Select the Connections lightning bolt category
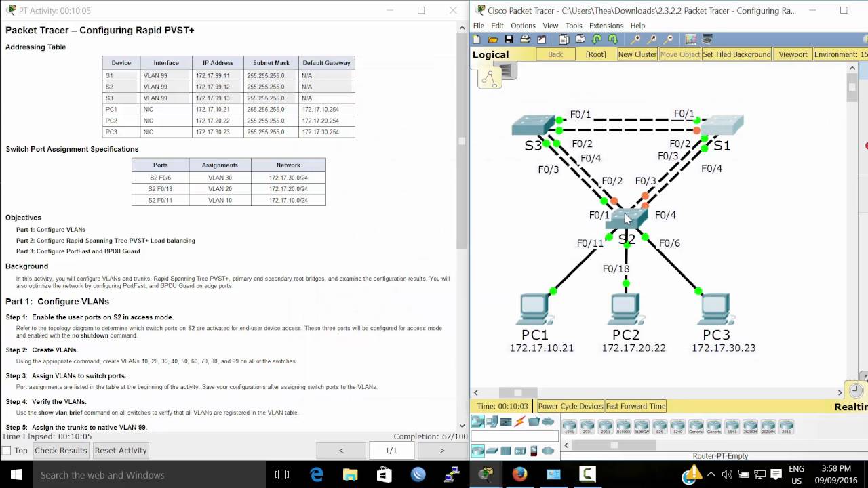The height and width of the screenshot is (488, 868). [519, 422]
